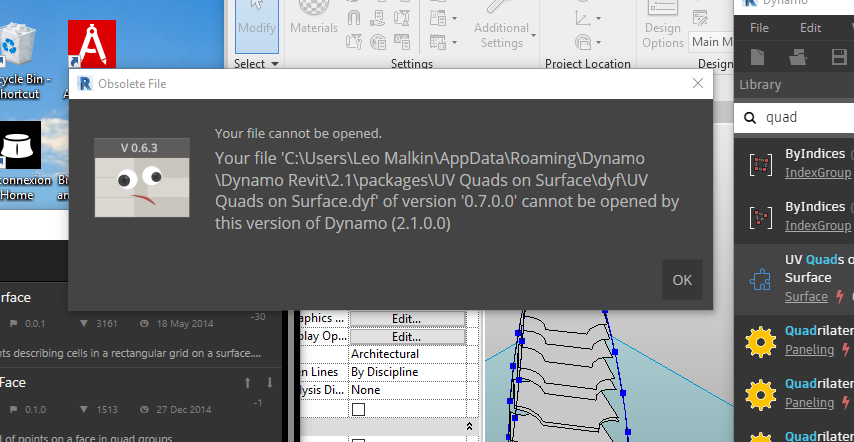Toggle the checkbox below the None row
The width and height of the screenshot is (854, 442).
tap(358, 409)
